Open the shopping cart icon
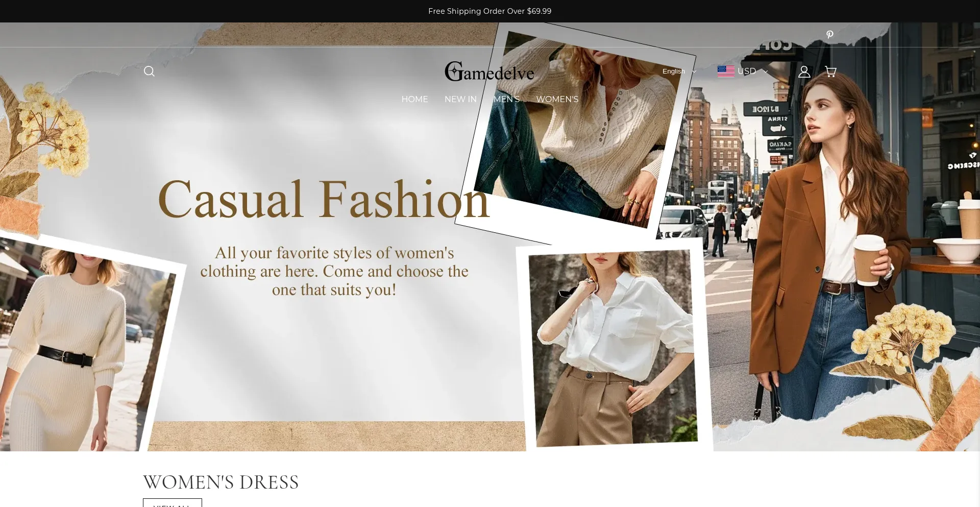Screen dimensions: 980x507 pyautogui.click(x=830, y=71)
